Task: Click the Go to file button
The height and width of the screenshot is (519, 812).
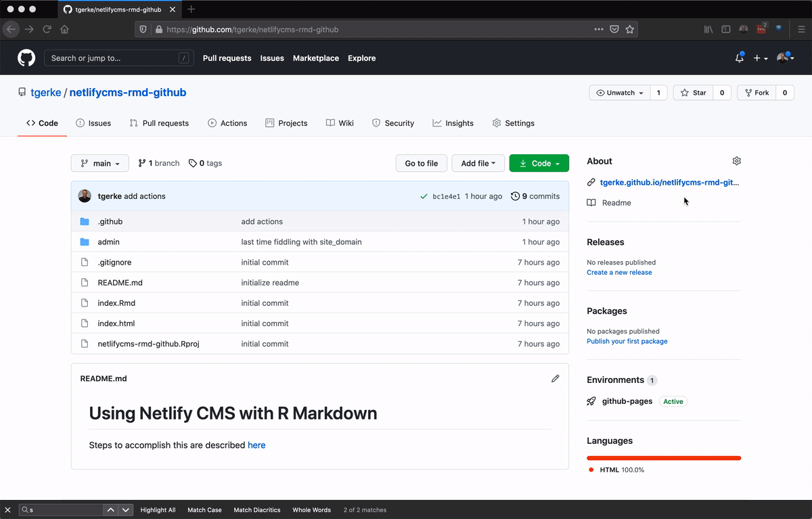Action: point(422,163)
